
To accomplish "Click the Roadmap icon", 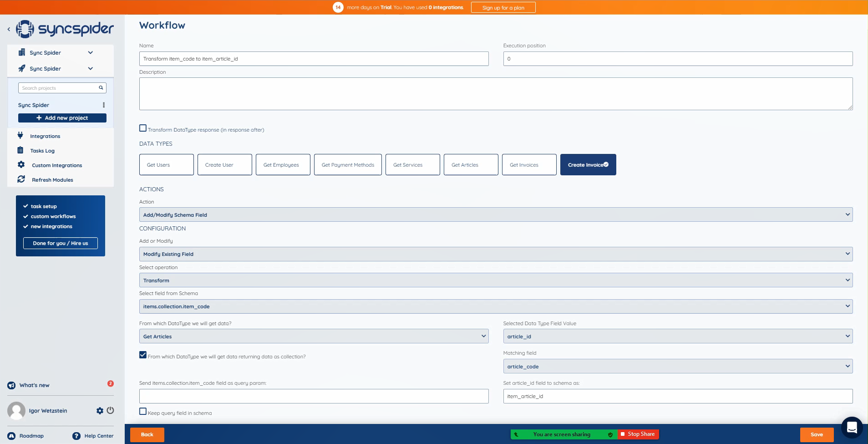I will click(x=11, y=436).
